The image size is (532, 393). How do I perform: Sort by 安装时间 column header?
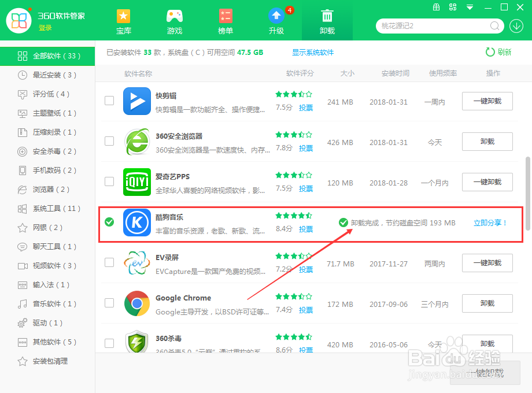pos(396,73)
